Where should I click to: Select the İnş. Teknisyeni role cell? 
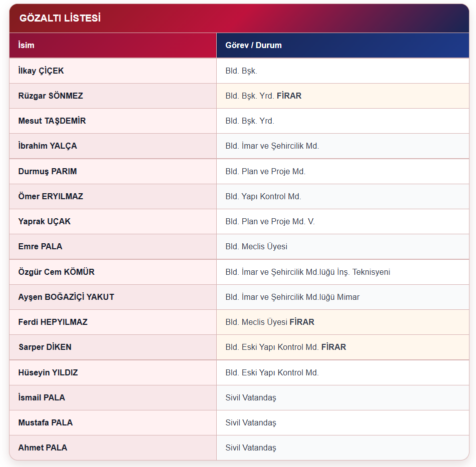[343, 272]
